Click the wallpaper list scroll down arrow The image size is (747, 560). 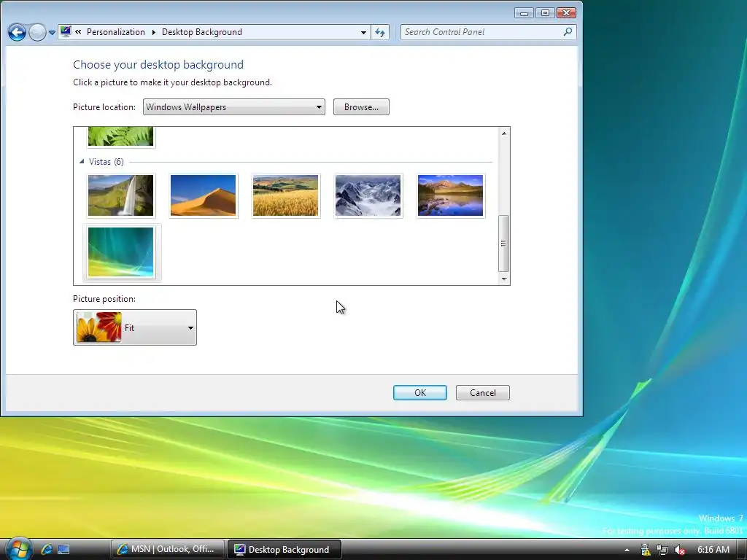(x=504, y=279)
